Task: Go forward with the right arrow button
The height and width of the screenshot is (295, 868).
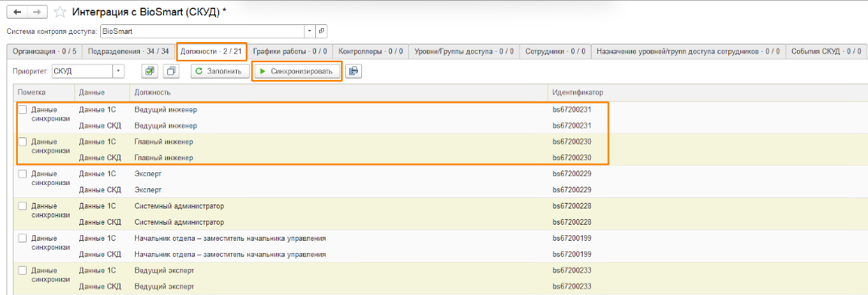Action: [x=37, y=11]
